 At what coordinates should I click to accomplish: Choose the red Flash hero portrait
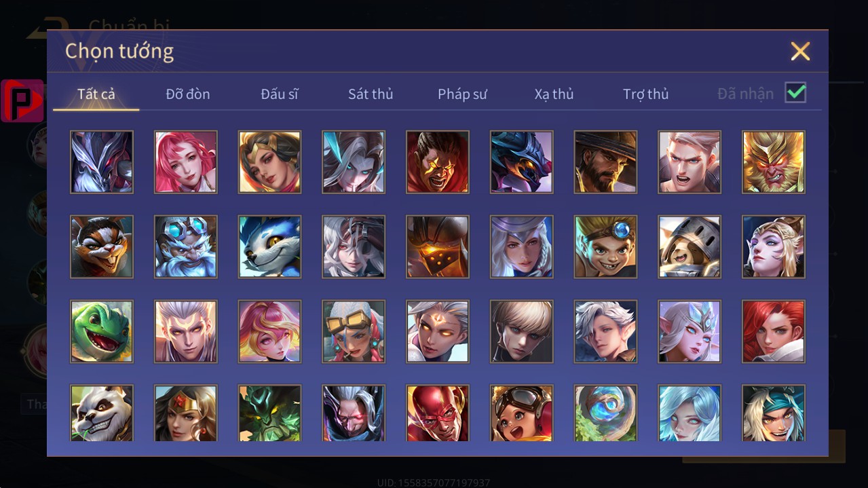tap(438, 413)
